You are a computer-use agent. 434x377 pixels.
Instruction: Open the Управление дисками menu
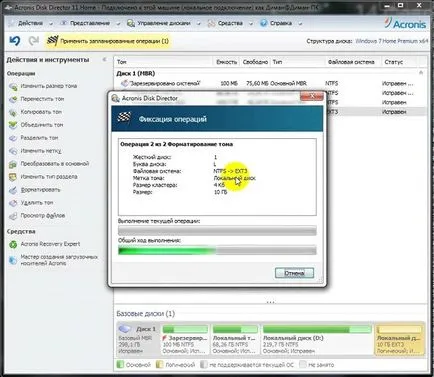click(164, 23)
